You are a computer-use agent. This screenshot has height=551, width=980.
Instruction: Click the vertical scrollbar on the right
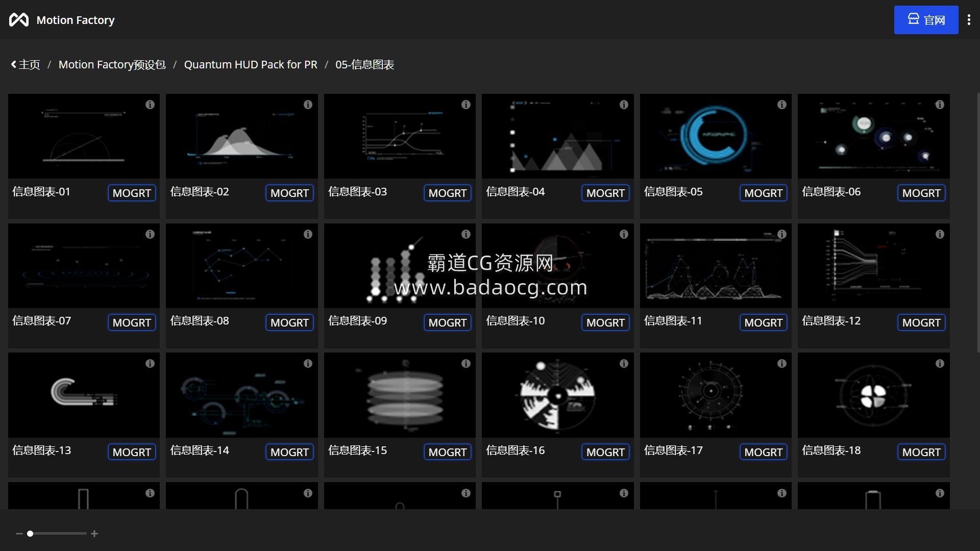click(977, 222)
